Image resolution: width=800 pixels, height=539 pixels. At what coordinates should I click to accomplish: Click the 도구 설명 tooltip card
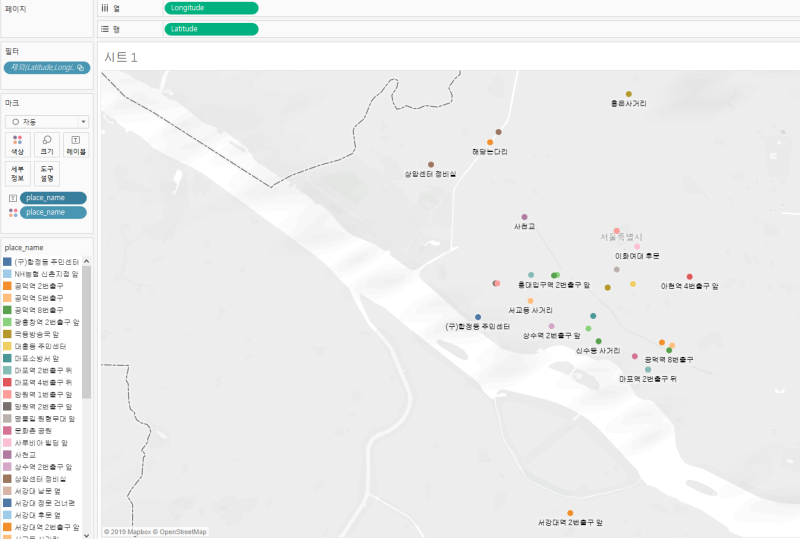click(47, 174)
